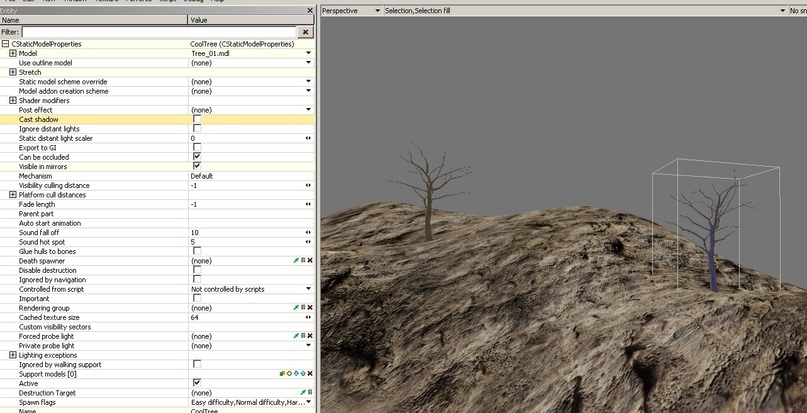
Task: Click the yellow circle icon in Support models
Action: click(x=289, y=374)
